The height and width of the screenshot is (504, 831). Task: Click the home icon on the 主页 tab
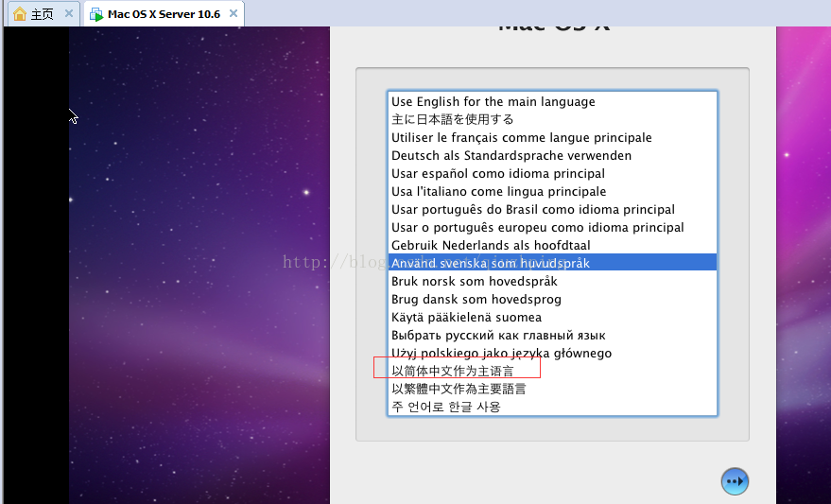click(20, 14)
